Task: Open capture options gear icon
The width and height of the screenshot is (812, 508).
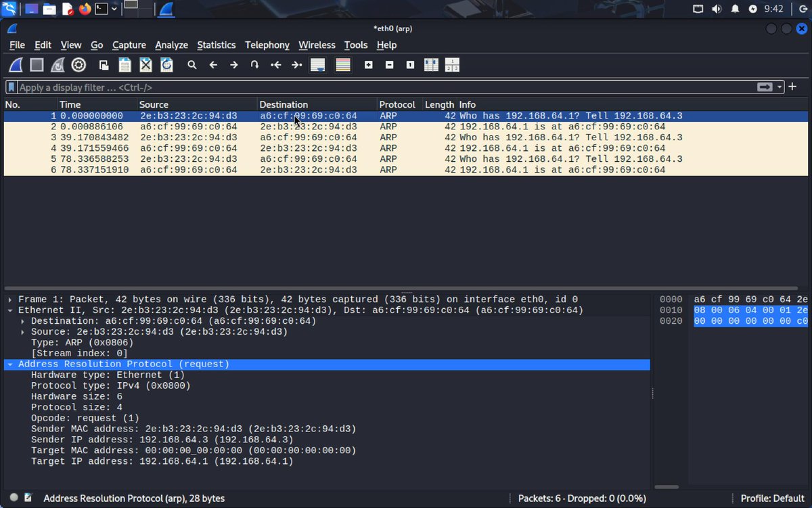Action: pyautogui.click(x=78, y=65)
